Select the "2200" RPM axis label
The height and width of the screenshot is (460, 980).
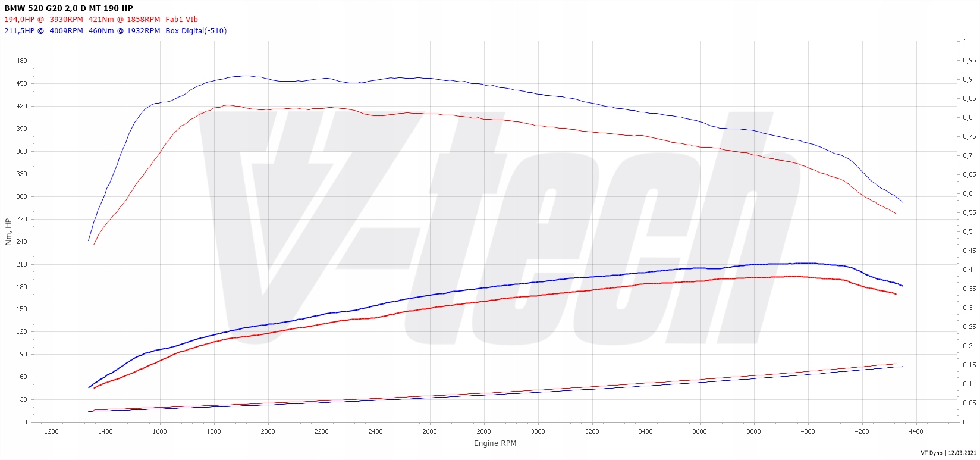pyautogui.click(x=322, y=431)
